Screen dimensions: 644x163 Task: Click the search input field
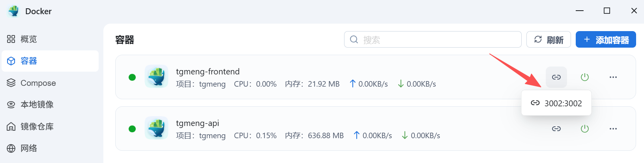click(x=433, y=39)
